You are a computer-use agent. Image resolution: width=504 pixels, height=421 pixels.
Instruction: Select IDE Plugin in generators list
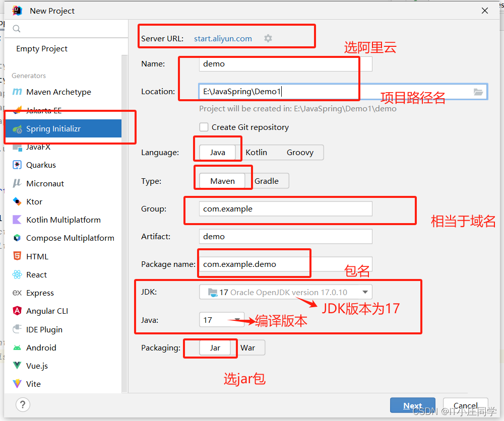pos(64,329)
